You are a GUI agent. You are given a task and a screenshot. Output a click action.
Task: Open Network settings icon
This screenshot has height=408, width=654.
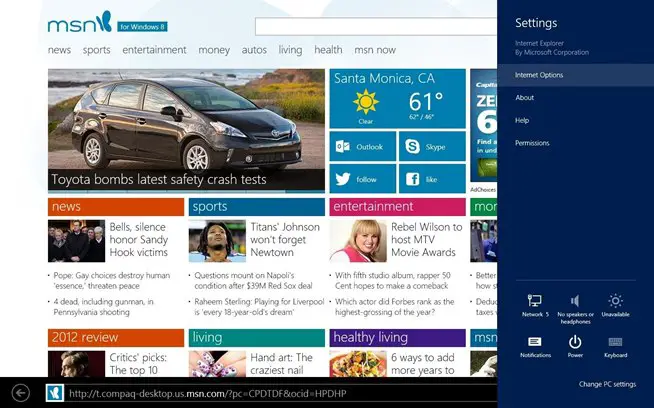(x=535, y=301)
